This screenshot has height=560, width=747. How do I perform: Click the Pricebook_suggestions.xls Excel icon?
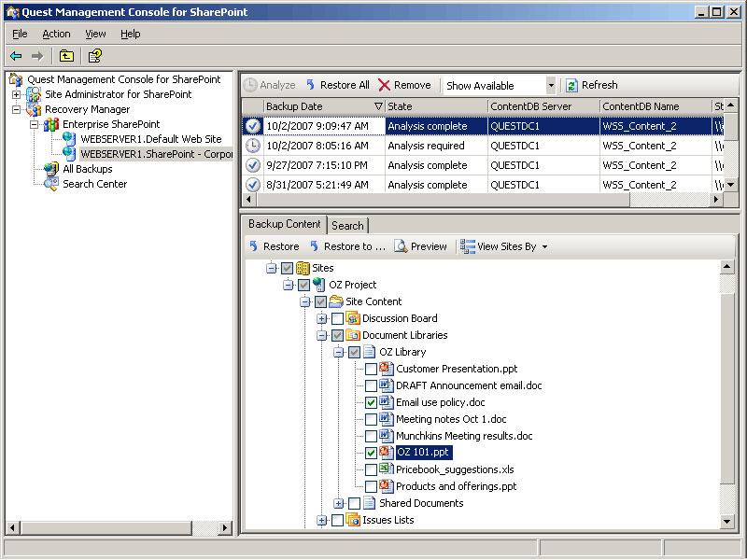(x=387, y=469)
